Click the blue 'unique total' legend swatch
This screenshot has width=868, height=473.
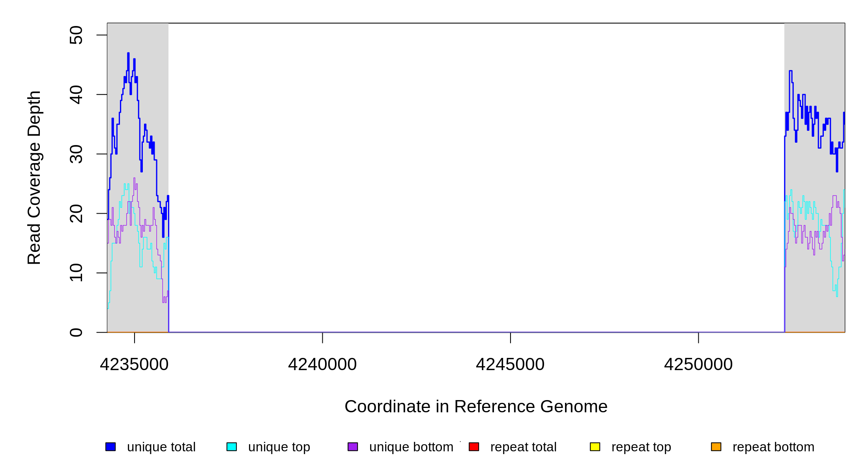(x=110, y=447)
